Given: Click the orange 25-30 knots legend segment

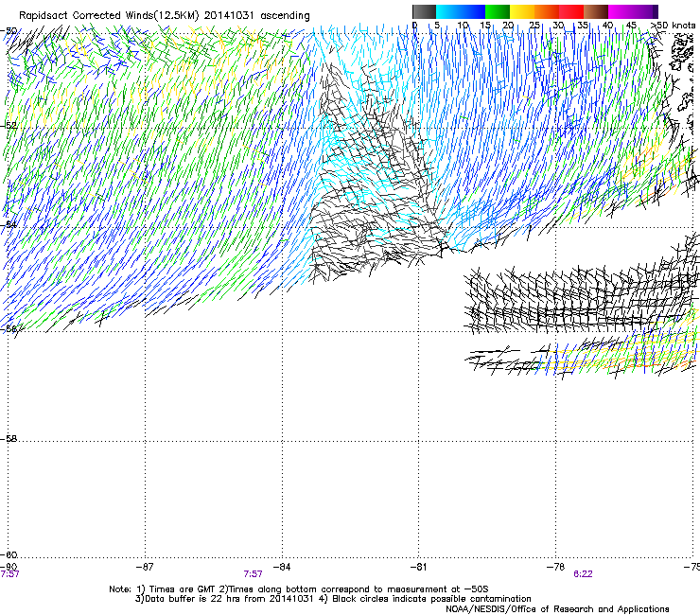Looking at the screenshot, I should [x=547, y=11].
